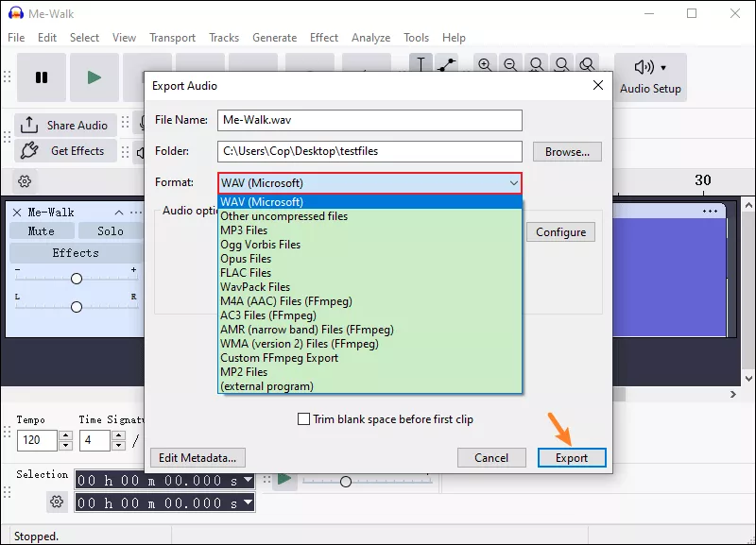Toggle Trim blank space before first clip

click(x=303, y=419)
